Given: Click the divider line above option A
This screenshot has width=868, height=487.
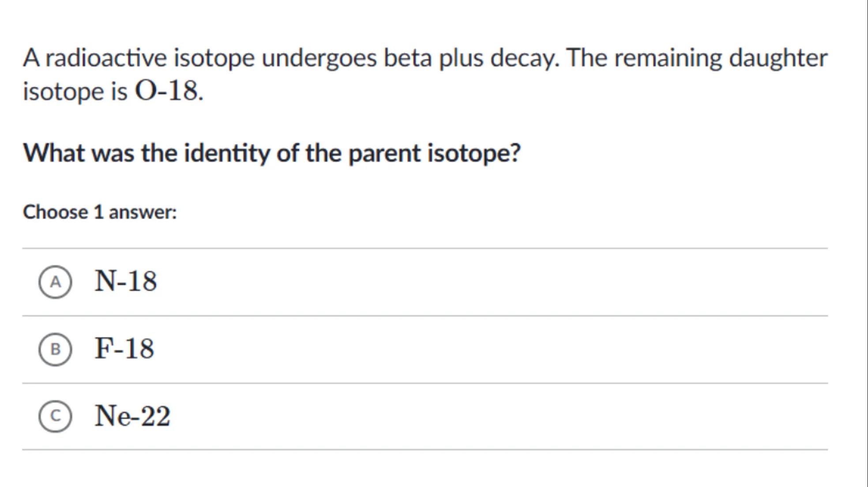Looking at the screenshot, I should pyautogui.click(x=425, y=248).
